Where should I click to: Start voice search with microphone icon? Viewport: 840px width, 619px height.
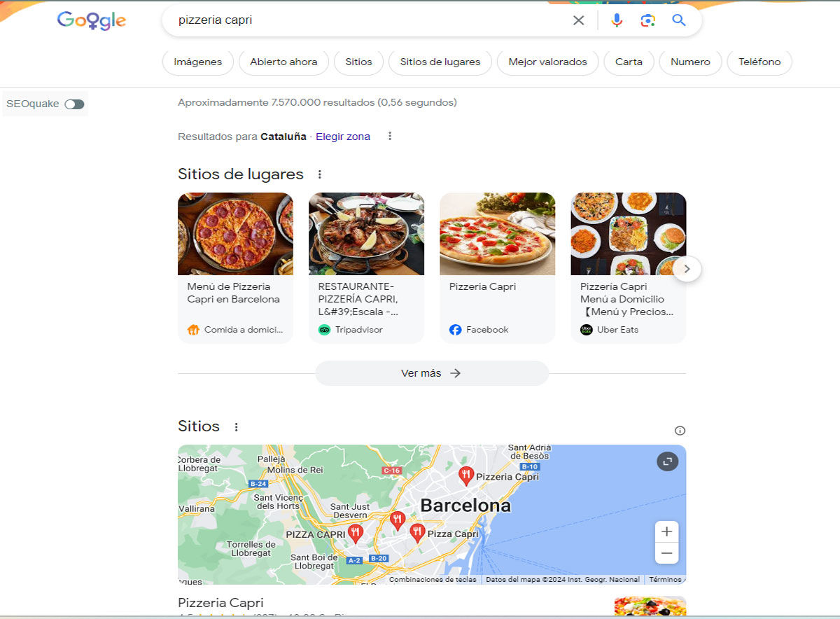pos(617,20)
